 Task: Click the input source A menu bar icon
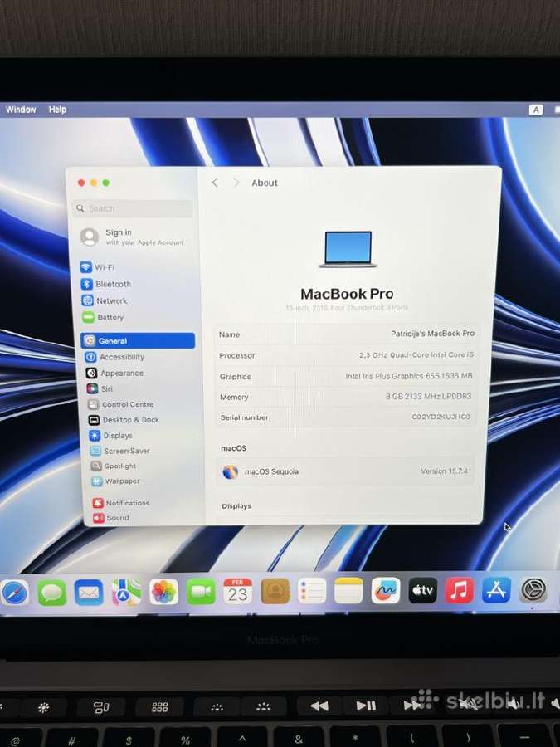point(536,110)
